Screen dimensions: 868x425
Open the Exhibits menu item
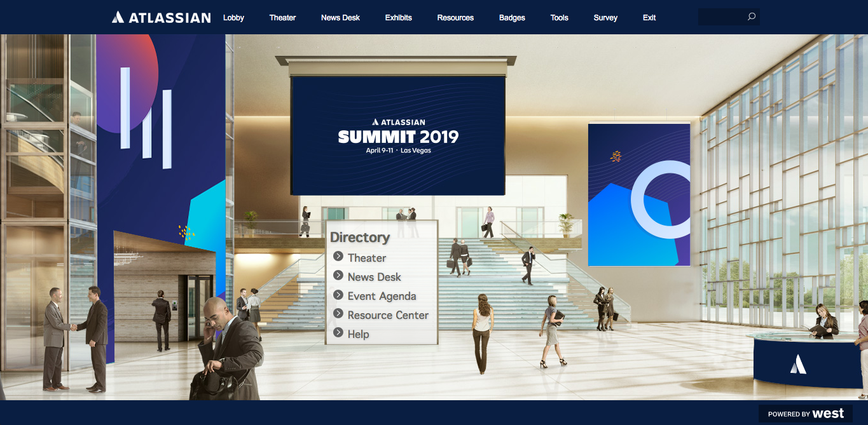pyautogui.click(x=398, y=18)
